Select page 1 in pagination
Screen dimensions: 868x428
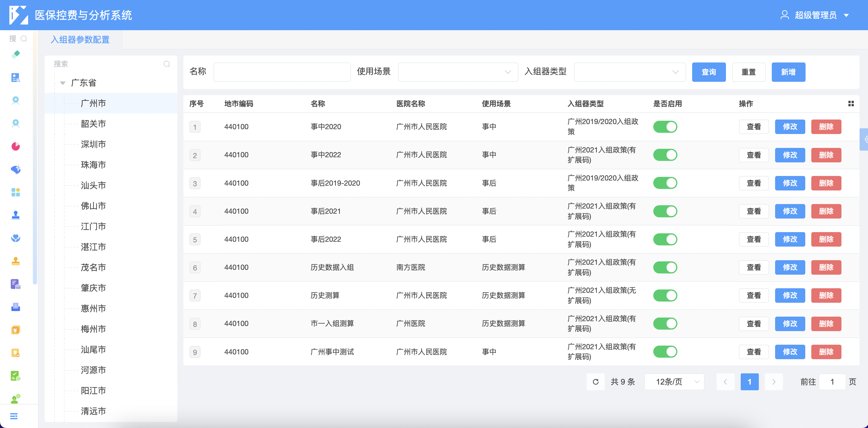(749, 382)
